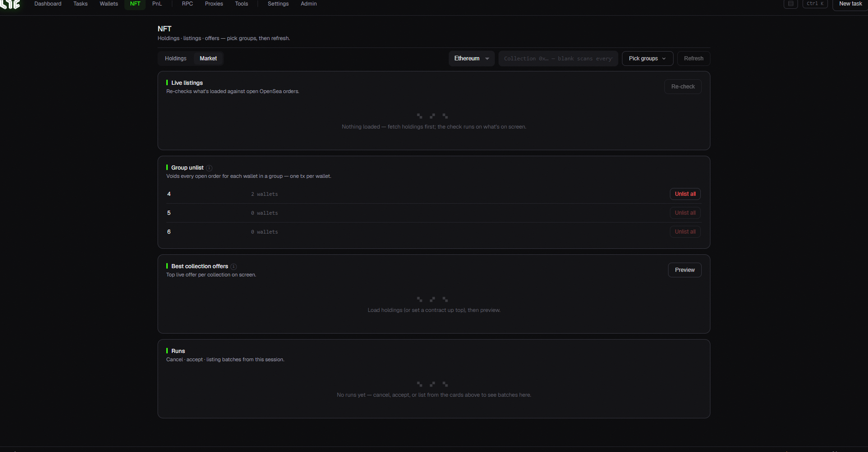The height and width of the screenshot is (452, 868).
Task: Open the info icon next to Group unlist
Action: click(209, 168)
